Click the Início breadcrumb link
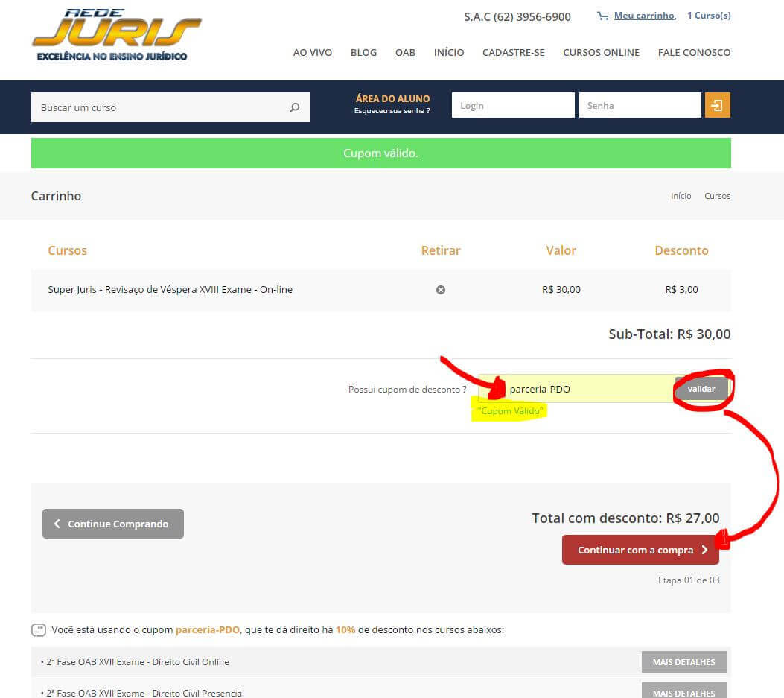 pyautogui.click(x=681, y=196)
